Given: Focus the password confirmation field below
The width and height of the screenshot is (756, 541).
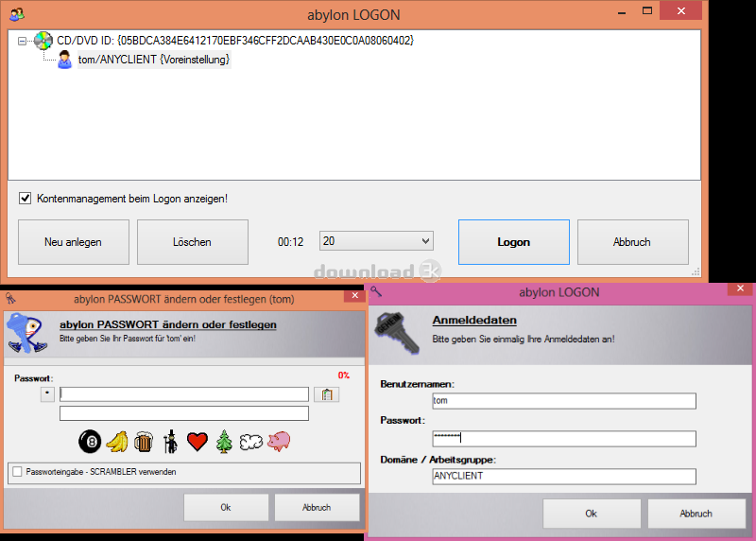Looking at the screenshot, I should [x=184, y=413].
